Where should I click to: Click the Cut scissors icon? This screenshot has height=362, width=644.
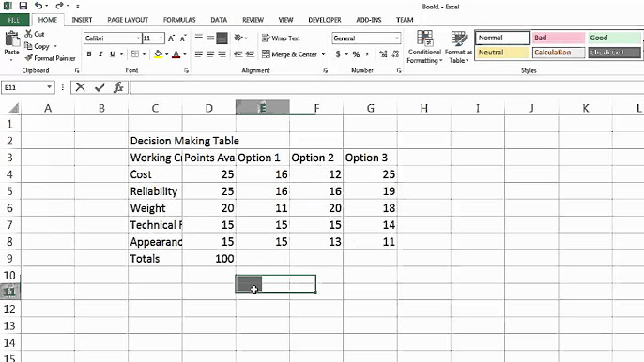coord(28,34)
